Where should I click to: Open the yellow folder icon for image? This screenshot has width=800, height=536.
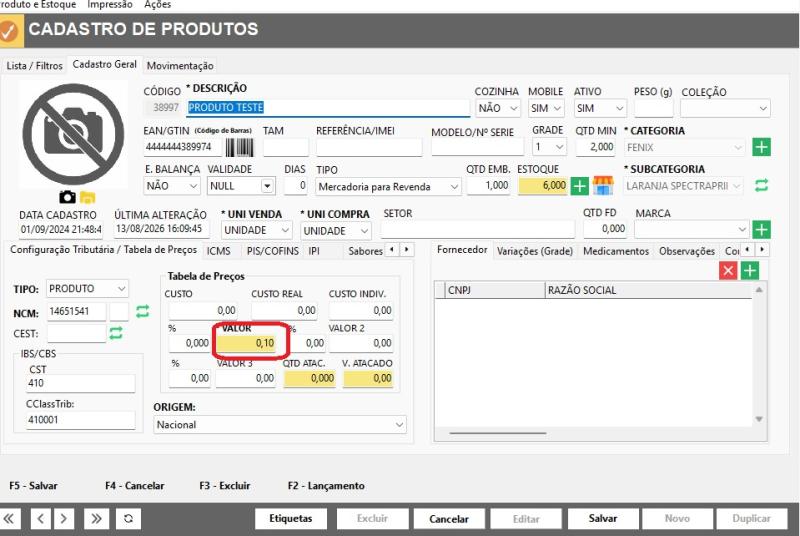pyautogui.click(x=87, y=197)
